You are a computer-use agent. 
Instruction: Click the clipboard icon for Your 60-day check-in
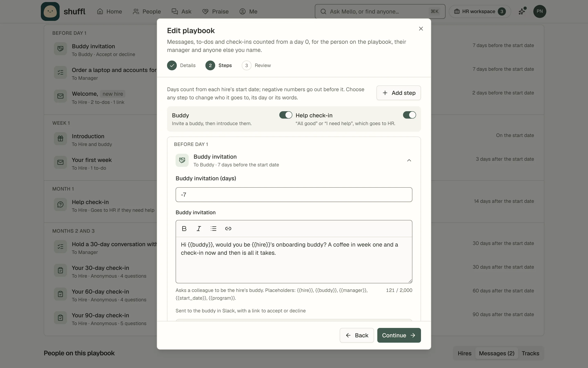(60, 294)
